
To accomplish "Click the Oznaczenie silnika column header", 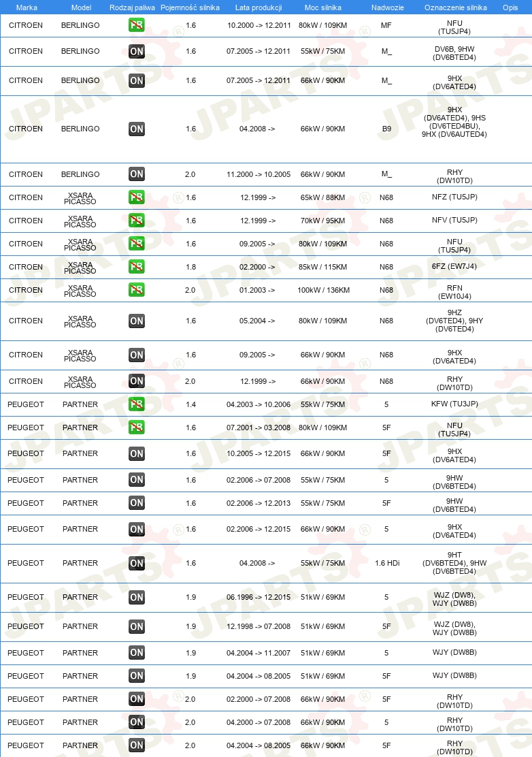I will pos(455,7).
